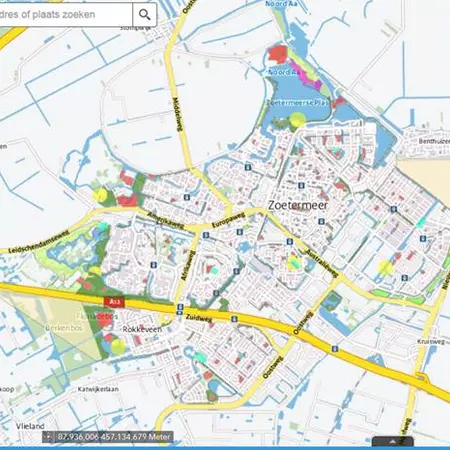
Task: Click the coordinate readout showing Meter
Action: (114, 436)
